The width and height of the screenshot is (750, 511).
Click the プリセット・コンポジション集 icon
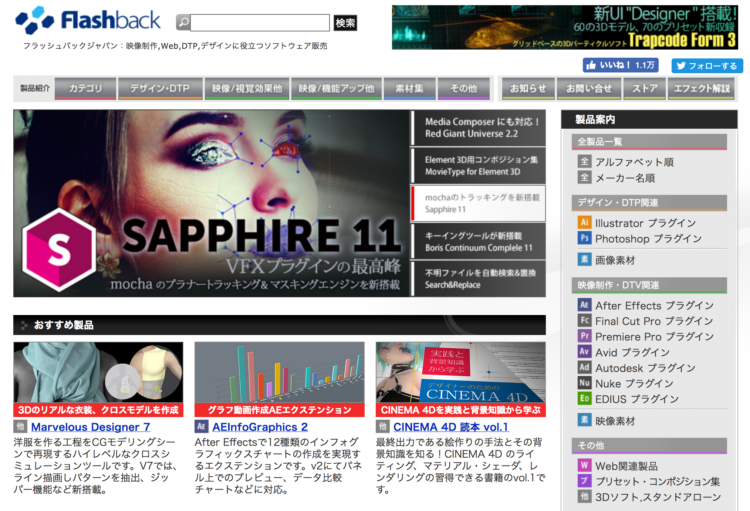[584, 481]
